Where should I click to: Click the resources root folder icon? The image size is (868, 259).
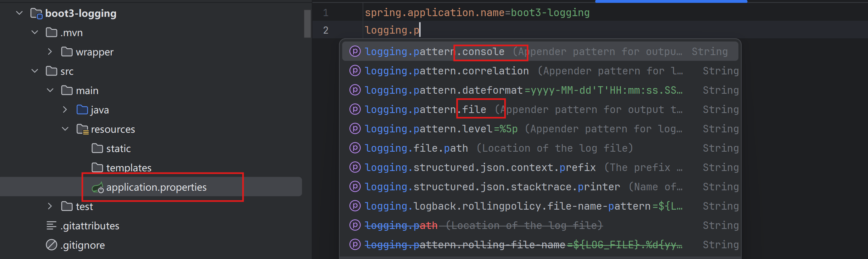(x=83, y=129)
